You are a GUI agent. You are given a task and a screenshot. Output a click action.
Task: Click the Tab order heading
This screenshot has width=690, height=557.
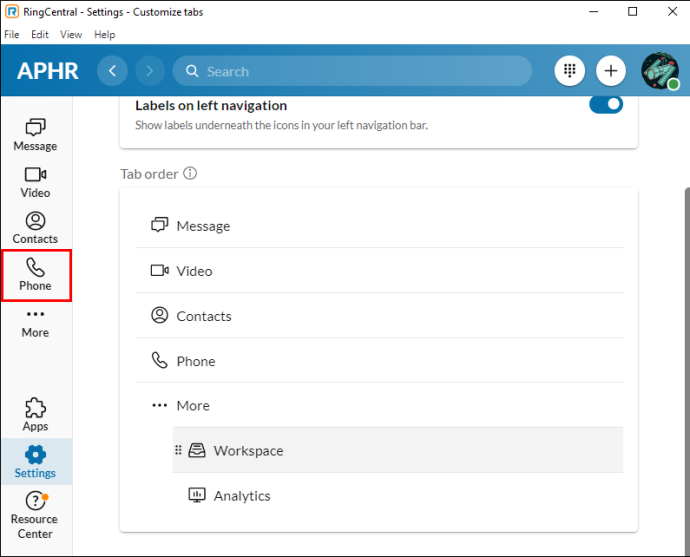(149, 174)
